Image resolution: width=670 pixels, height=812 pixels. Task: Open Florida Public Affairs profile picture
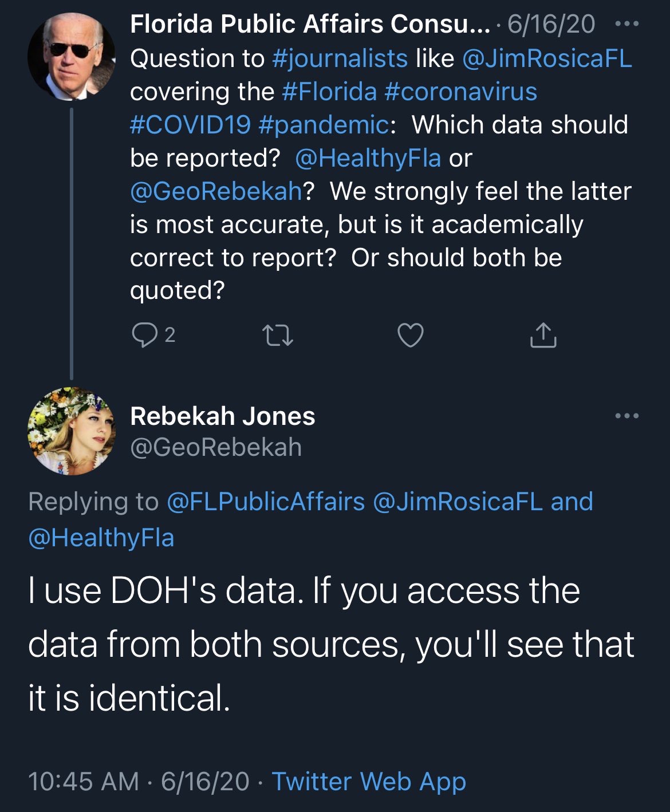point(71,56)
